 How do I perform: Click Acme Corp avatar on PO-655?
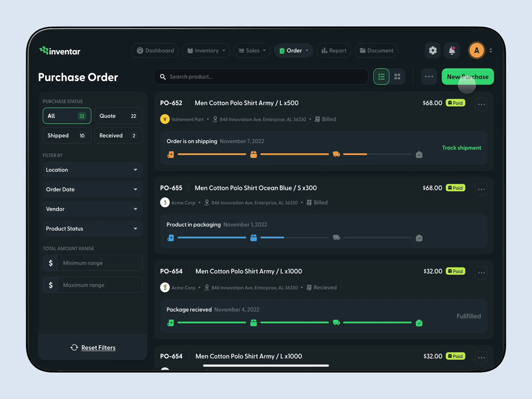click(x=165, y=203)
